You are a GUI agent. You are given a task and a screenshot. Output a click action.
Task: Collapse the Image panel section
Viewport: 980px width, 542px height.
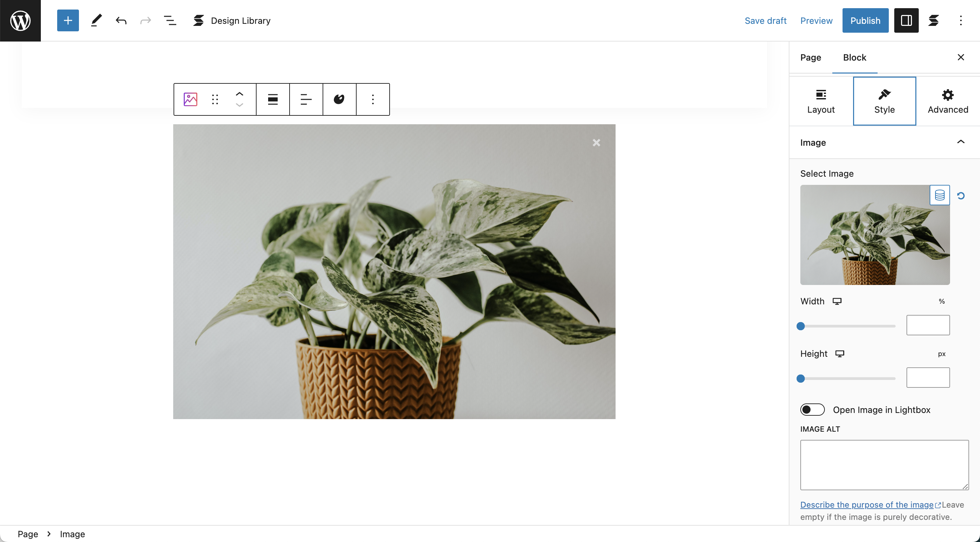(961, 142)
